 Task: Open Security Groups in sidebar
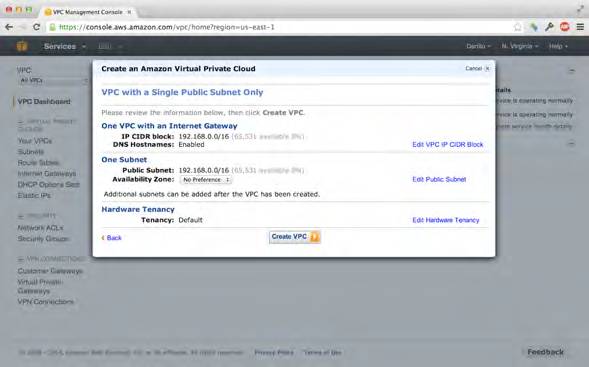pos(43,239)
